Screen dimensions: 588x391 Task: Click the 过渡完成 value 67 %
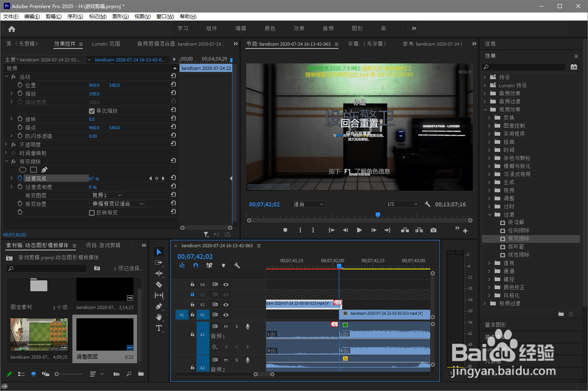pyautogui.click(x=94, y=179)
